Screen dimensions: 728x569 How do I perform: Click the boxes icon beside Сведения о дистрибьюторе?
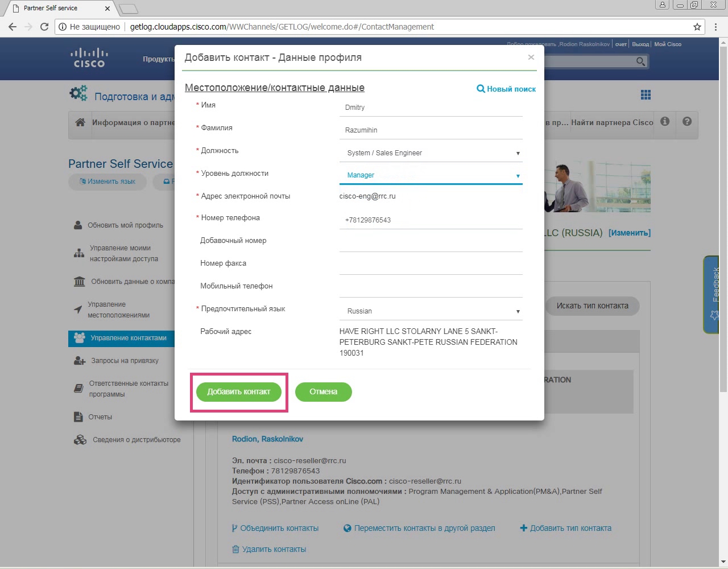[x=80, y=440]
